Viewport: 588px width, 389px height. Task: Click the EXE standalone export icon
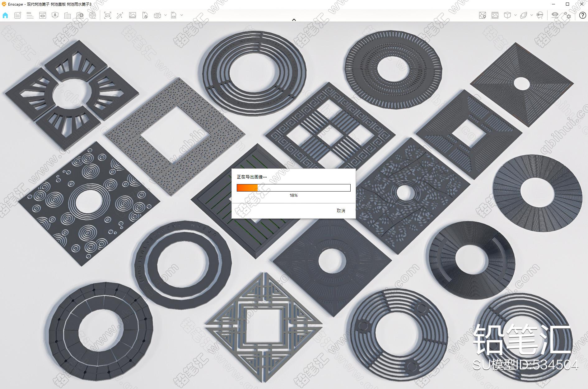tap(174, 15)
